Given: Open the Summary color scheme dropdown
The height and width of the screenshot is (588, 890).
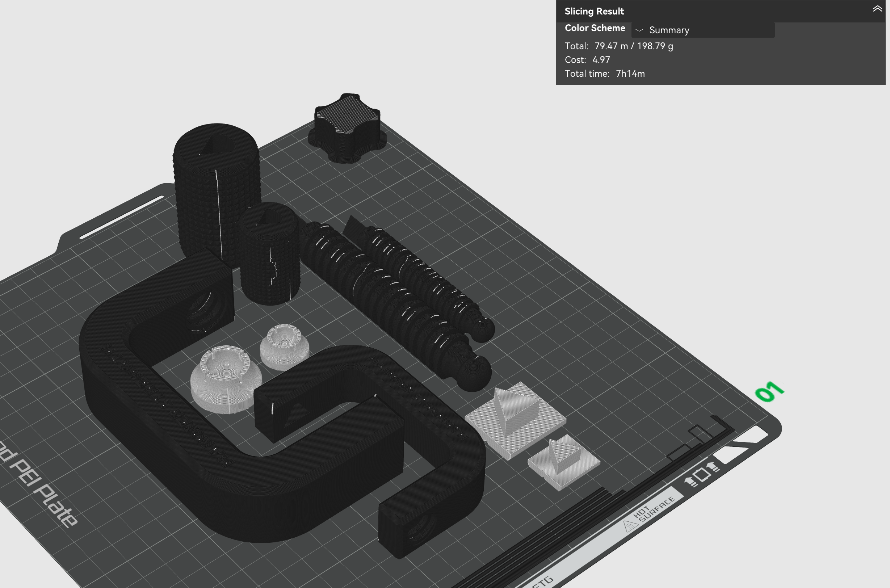Looking at the screenshot, I should coord(669,30).
